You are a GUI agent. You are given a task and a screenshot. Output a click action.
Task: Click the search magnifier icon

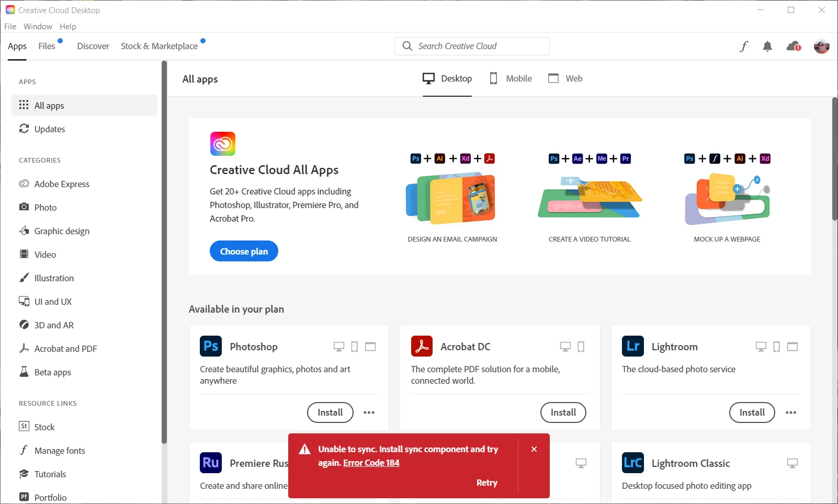click(407, 46)
